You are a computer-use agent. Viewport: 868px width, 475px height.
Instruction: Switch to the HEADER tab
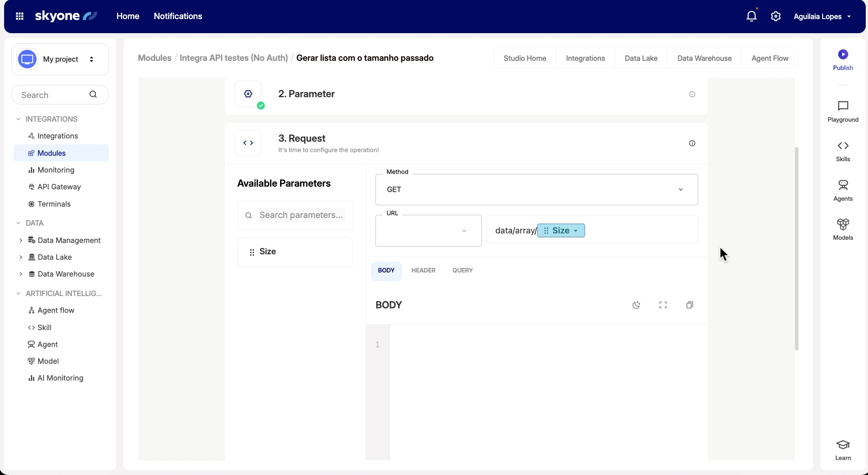click(x=423, y=271)
